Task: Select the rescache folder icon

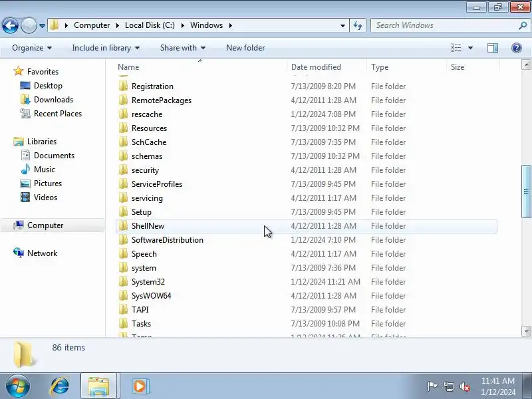Action: coord(124,114)
